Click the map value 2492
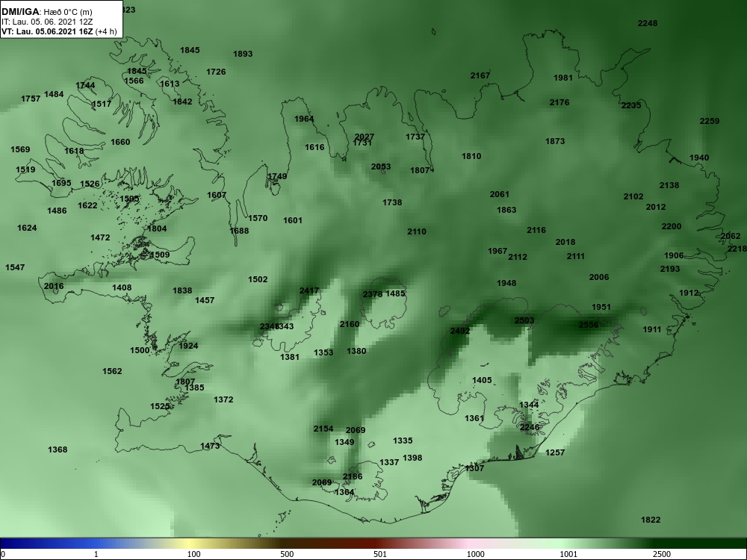 [459, 331]
